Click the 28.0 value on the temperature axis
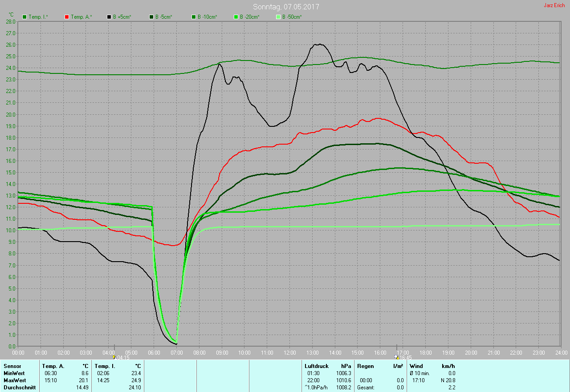The image size is (570, 392). (11, 21)
